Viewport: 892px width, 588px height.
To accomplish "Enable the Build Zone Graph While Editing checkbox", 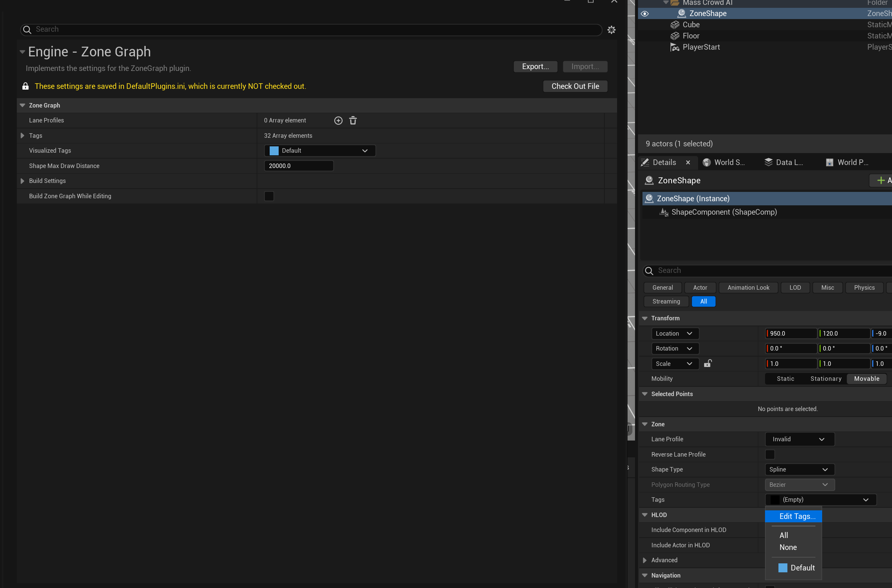I will pos(269,196).
